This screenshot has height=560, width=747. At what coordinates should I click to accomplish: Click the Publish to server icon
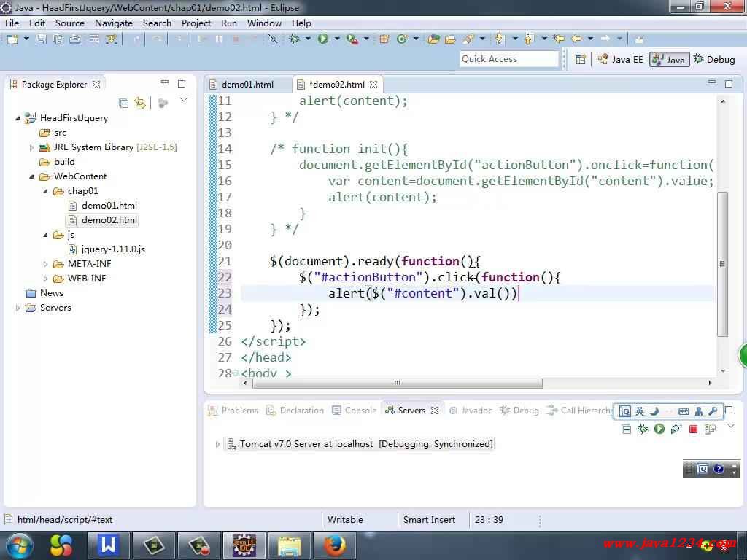pyautogui.click(x=710, y=429)
